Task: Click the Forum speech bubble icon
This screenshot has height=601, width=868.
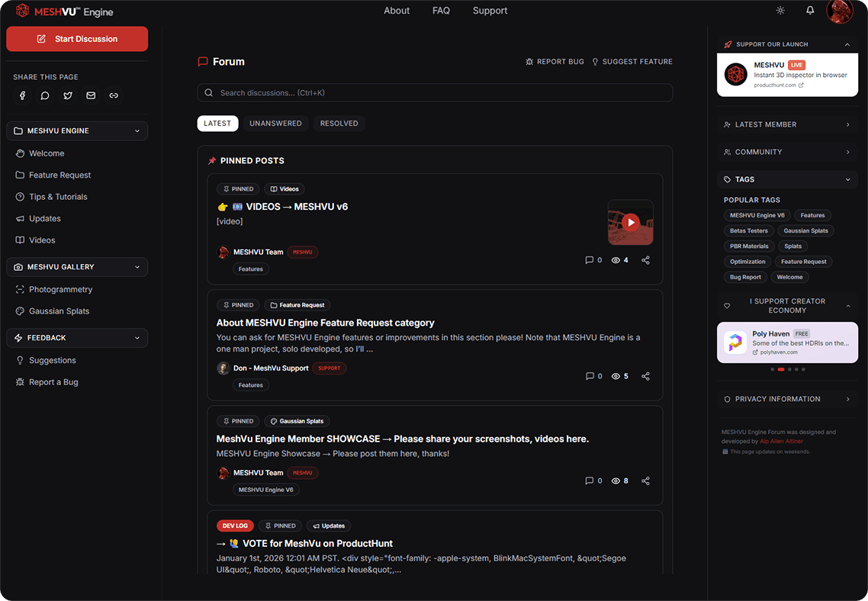Action: [203, 62]
